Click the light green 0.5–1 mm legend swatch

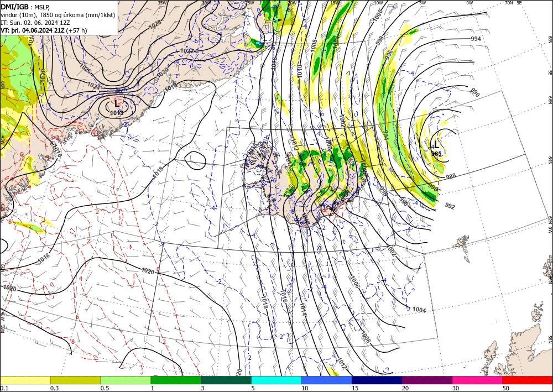126,380
